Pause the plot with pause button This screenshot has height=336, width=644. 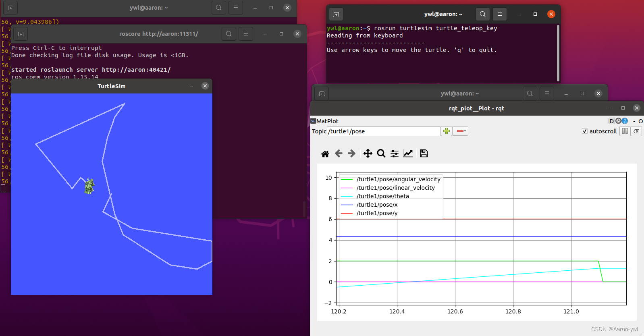pos(625,131)
